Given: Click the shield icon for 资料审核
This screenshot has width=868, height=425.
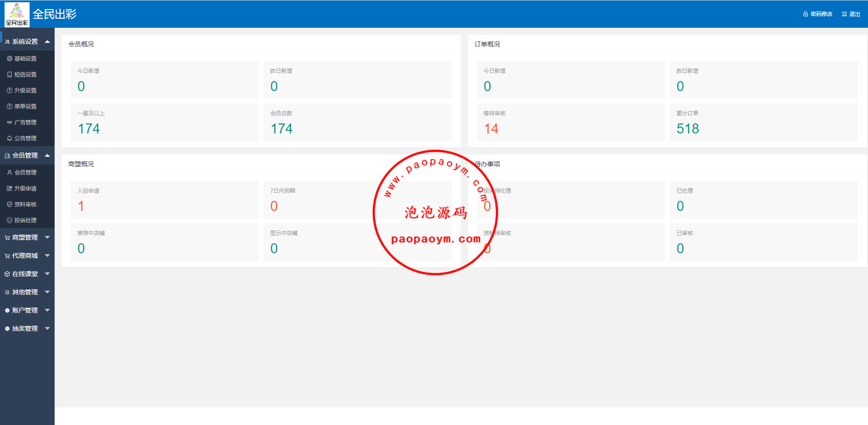Looking at the screenshot, I should pos(10,205).
